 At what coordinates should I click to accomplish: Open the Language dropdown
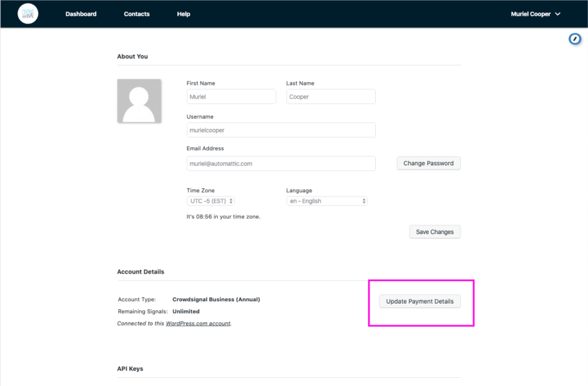(x=326, y=201)
